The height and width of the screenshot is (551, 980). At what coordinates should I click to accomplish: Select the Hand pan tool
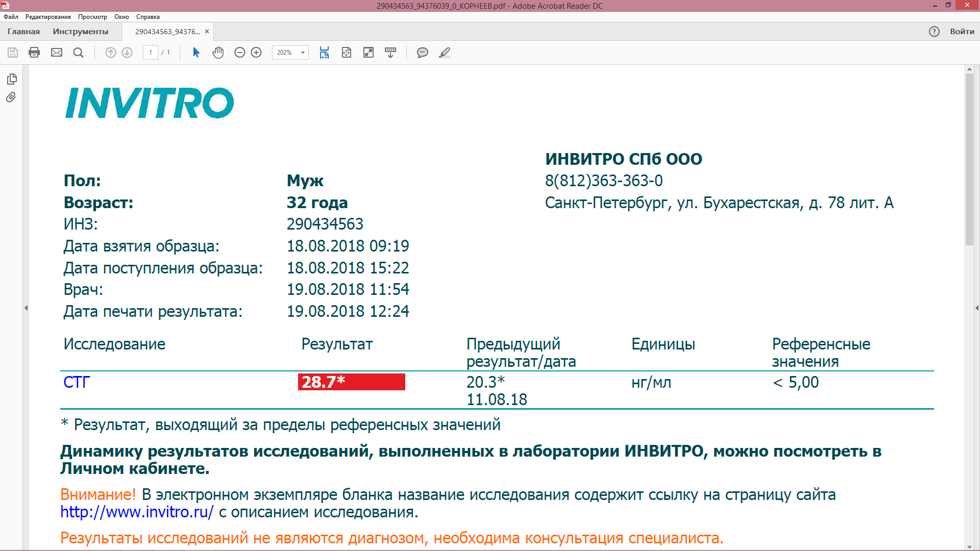(x=218, y=53)
